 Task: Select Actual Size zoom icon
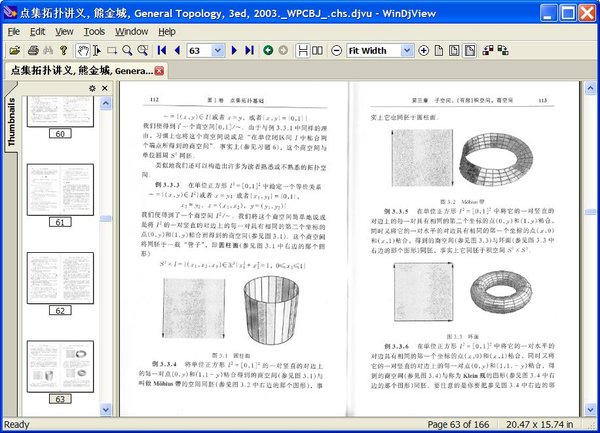click(439, 50)
